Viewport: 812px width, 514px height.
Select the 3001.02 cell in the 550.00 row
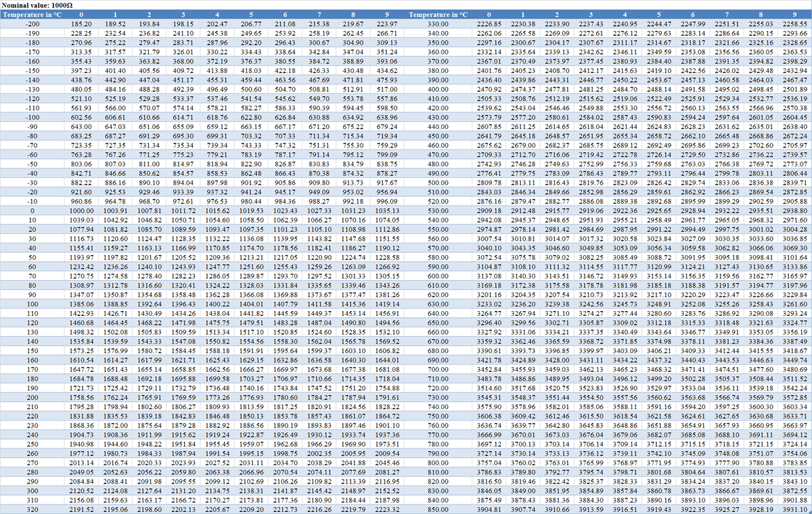(760, 230)
